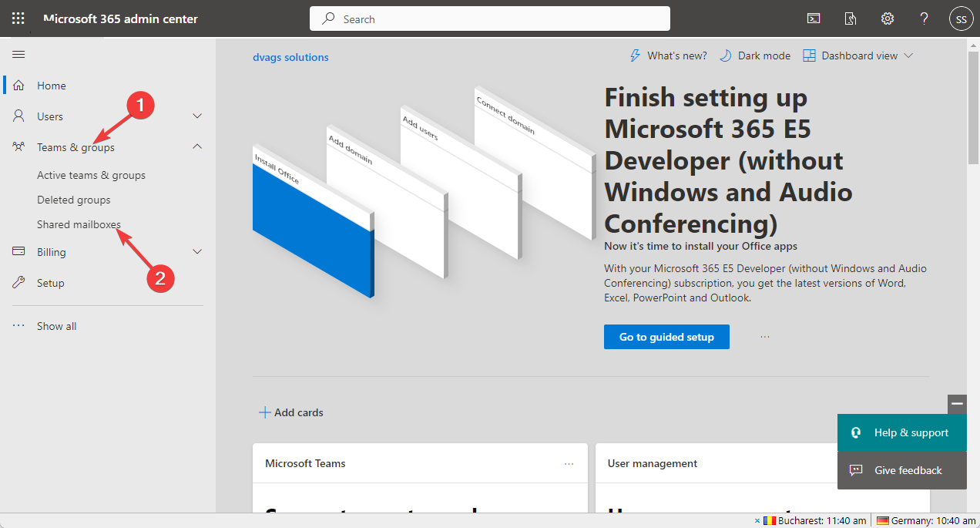Click the Give feedback button
Image resolution: width=980 pixels, height=528 pixels.
click(901, 470)
